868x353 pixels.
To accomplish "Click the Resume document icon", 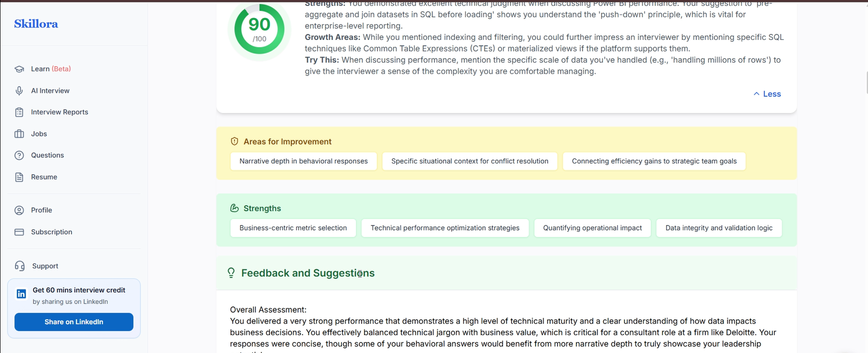I will [19, 177].
